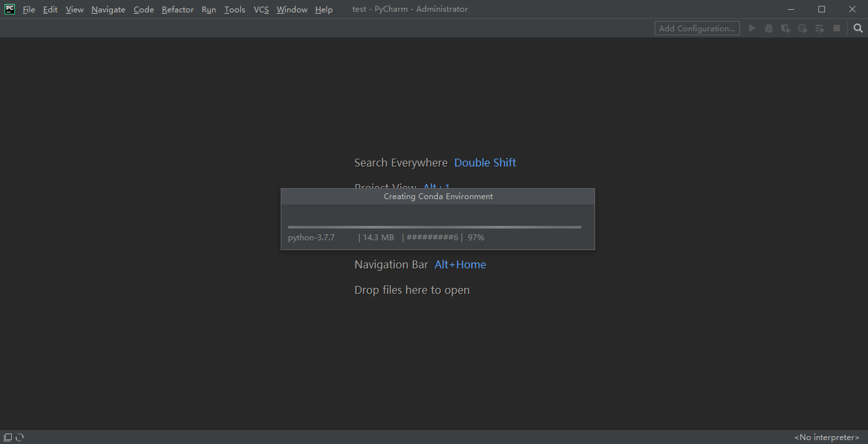
Task: Click the python-3.7.7 progress text
Action: click(x=311, y=238)
